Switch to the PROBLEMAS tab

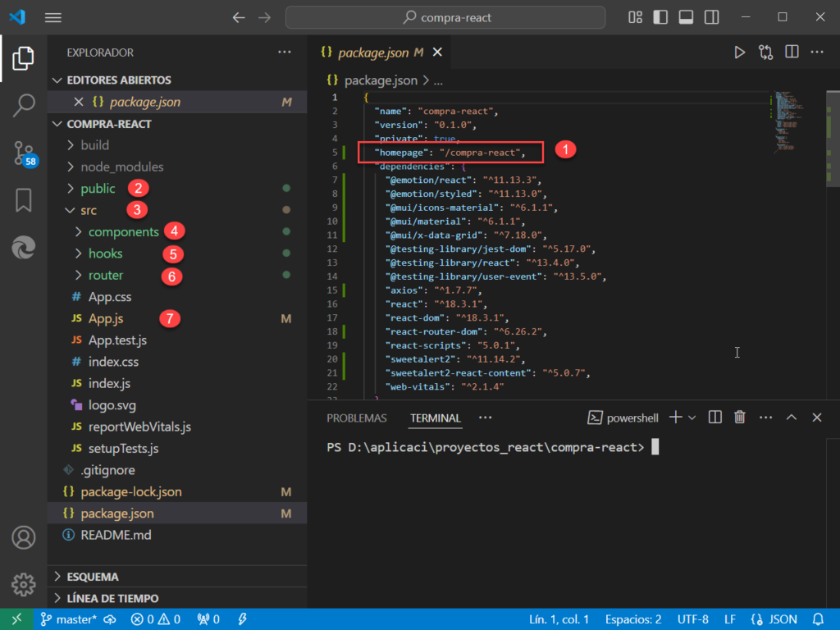point(357,418)
